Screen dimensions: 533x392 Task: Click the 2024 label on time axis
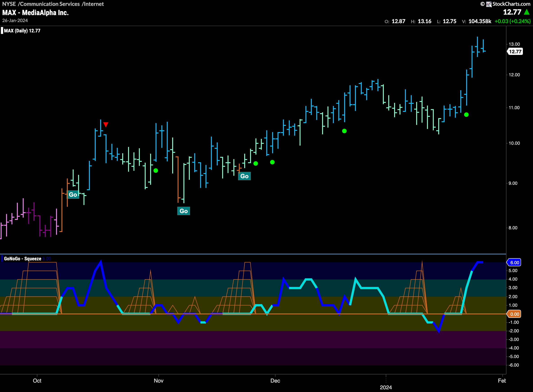386,387
